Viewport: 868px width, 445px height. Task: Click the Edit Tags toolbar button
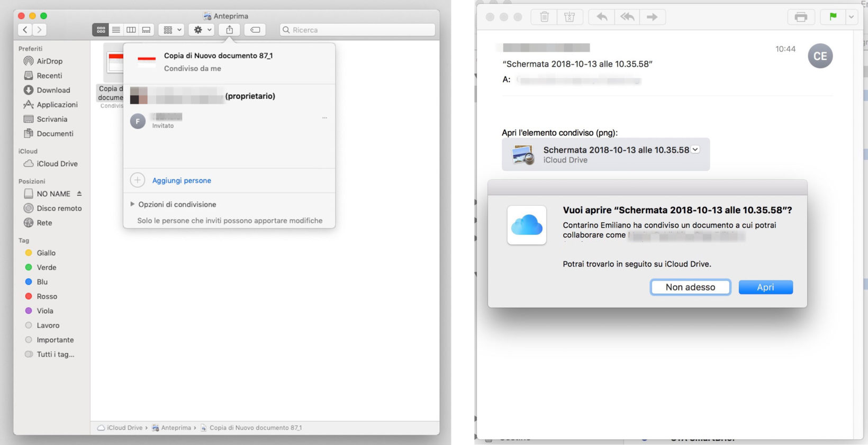click(x=255, y=30)
